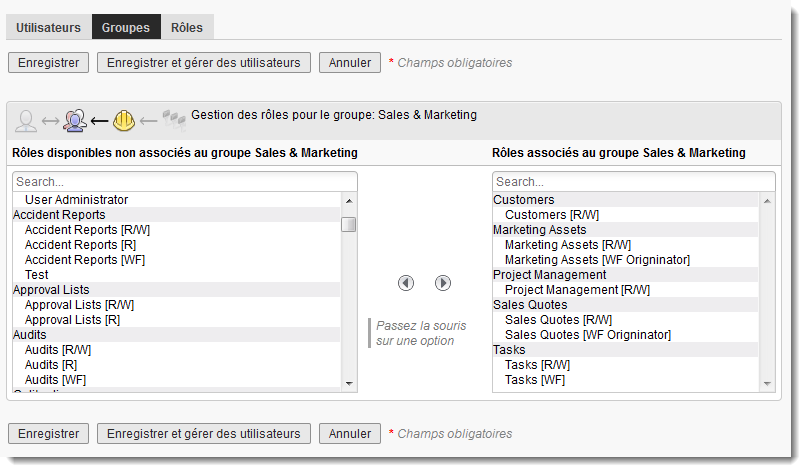The image size is (806, 472).
Task: Select Accident Reports [R/W] role
Action: 87,230
